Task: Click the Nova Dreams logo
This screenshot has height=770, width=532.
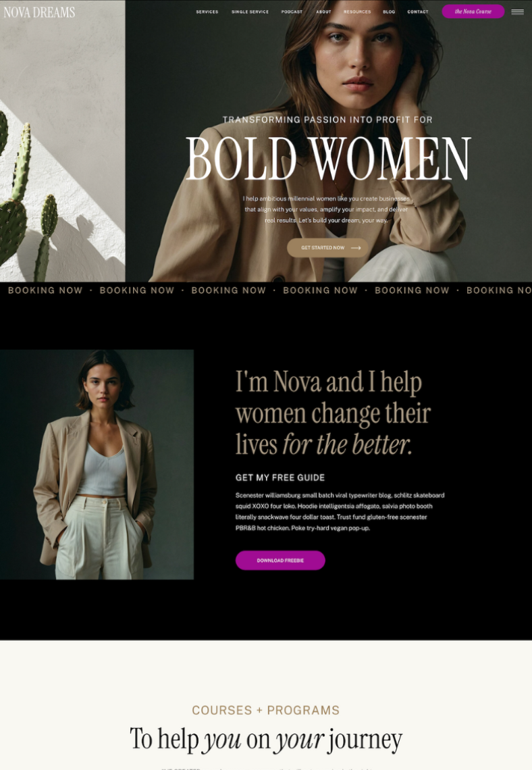Action: tap(39, 12)
